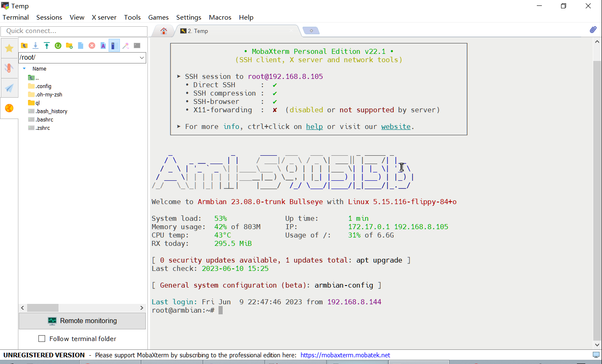The width and height of the screenshot is (602, 364).
Task: Click the 'website' link in the banner
Action: 396,126
